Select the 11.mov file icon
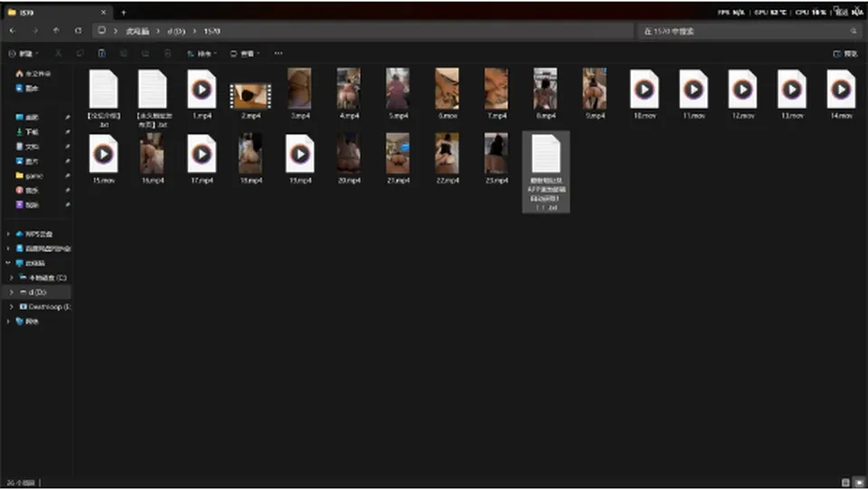Viewport: 868px width, 490px height. (693, 90)
